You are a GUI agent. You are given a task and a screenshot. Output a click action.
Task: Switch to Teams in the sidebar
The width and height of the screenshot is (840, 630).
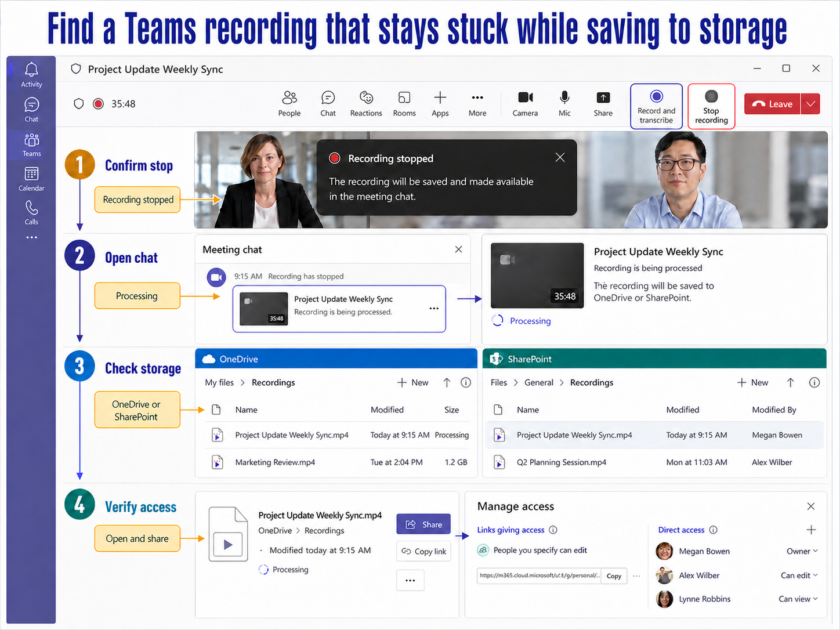point(31,145)
